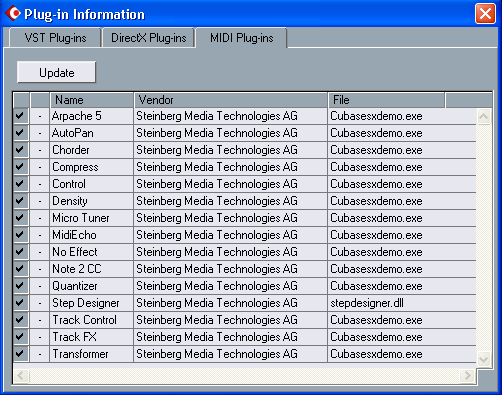This screenshot has width=502, height=395.
Task: Uncheck the MidiEcho plug-in checkbox
Action: click(x=21, y=235)
